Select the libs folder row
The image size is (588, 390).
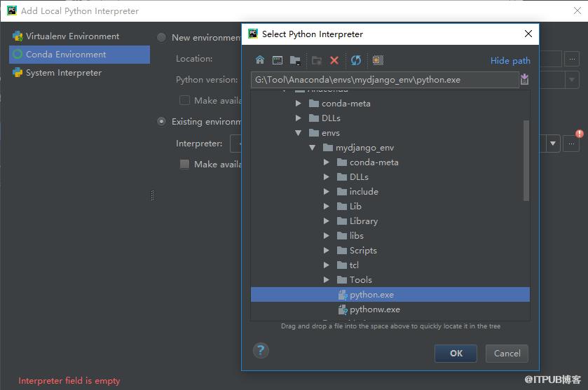(x=390, y=236)
